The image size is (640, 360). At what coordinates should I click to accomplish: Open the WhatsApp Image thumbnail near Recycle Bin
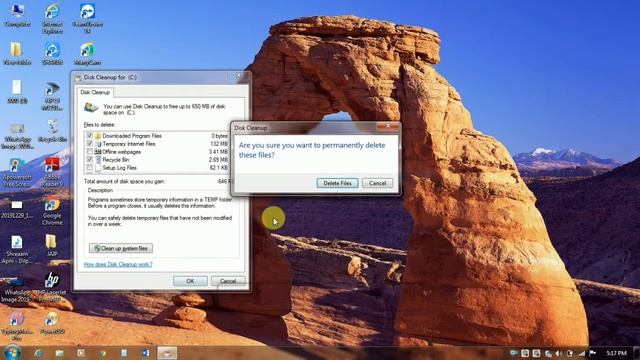click(x=17, y=136)
